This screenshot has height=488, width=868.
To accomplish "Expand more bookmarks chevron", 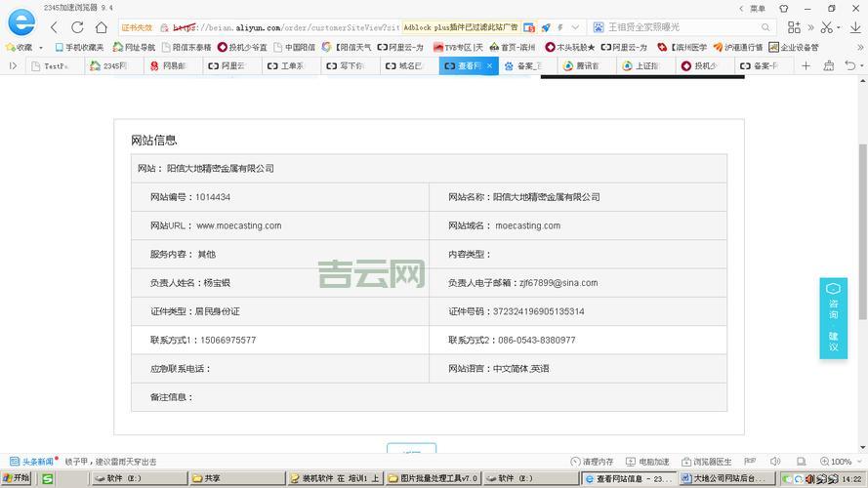I will pos(860,48).
